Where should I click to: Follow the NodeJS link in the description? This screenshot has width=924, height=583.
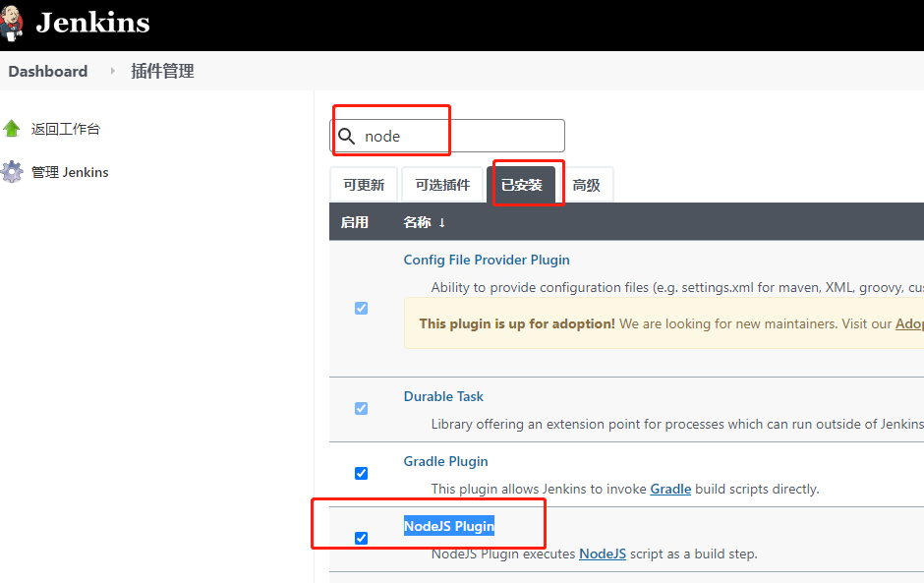pos(603,554)
